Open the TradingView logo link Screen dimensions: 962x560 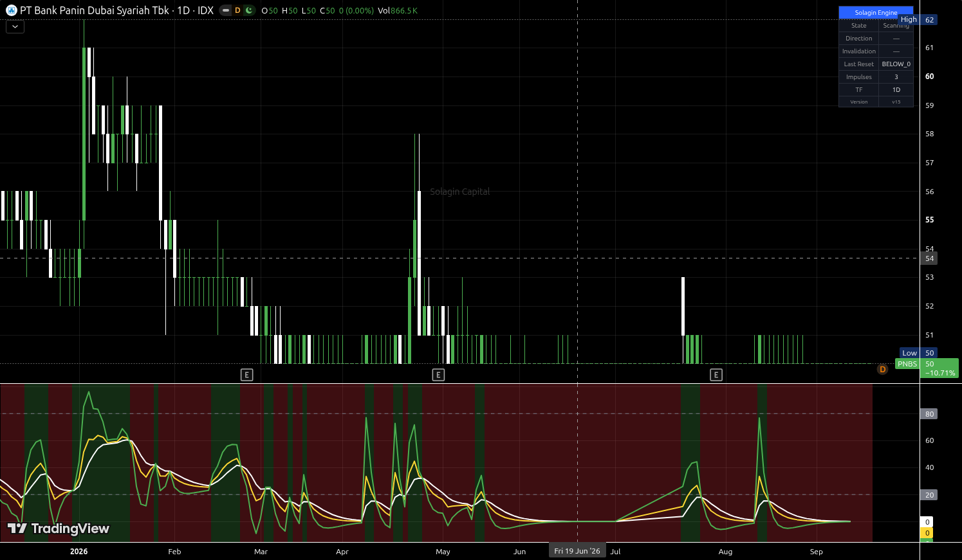pyautogui.click(x=59, y=528)
